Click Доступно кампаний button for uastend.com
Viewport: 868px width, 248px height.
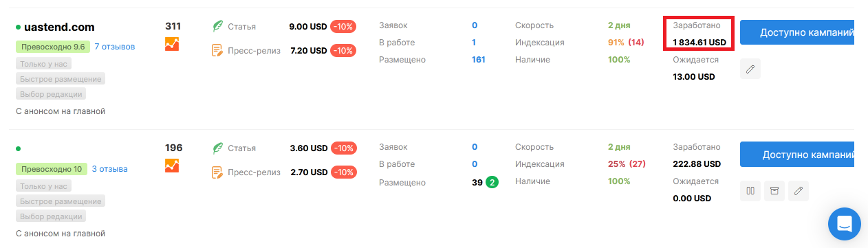coord(797,32)
